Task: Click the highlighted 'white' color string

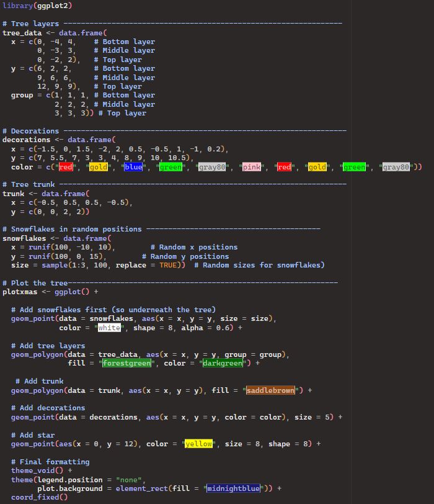Action: 109,328
